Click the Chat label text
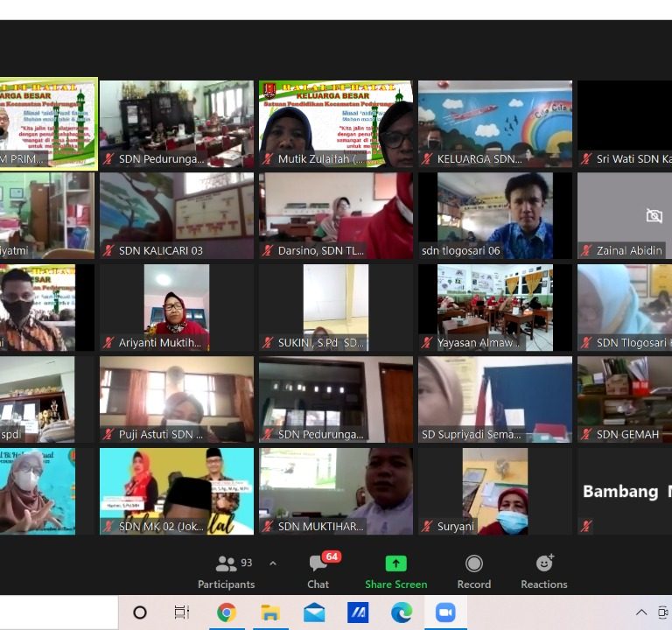The width and height of the screenshot is (672, 630). [x=318, y=584]
